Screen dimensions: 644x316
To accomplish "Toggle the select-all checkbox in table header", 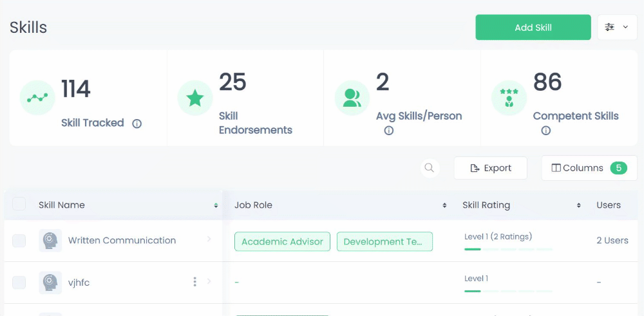I will click(x=19, y=204).
